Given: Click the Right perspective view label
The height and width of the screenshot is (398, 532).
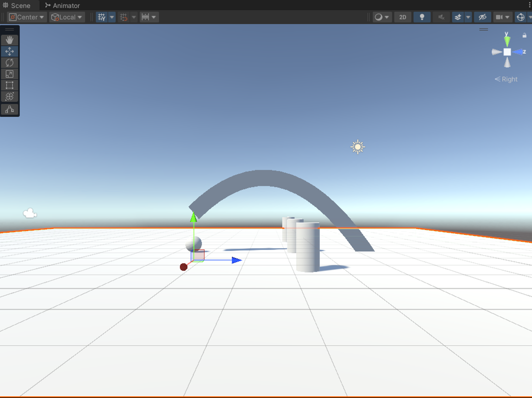Looking at the screenshot, I should click(x=506, y=79).
